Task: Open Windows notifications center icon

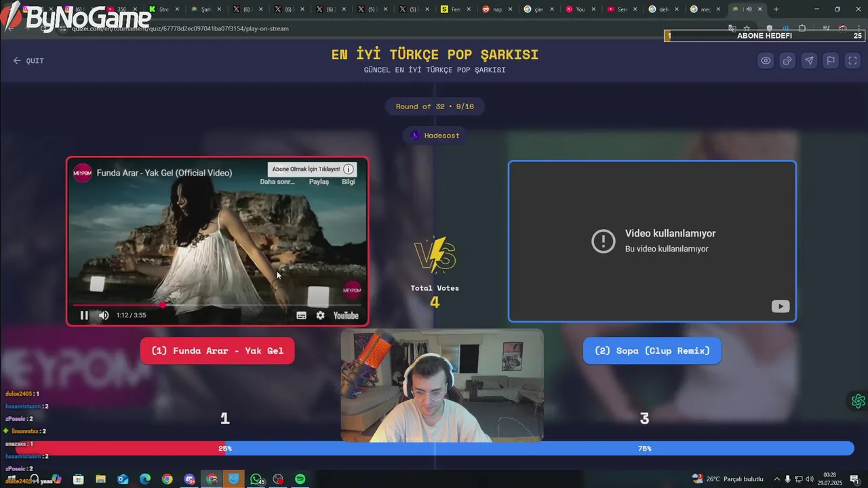Action: pyautogui.click(x=854, y=479)
